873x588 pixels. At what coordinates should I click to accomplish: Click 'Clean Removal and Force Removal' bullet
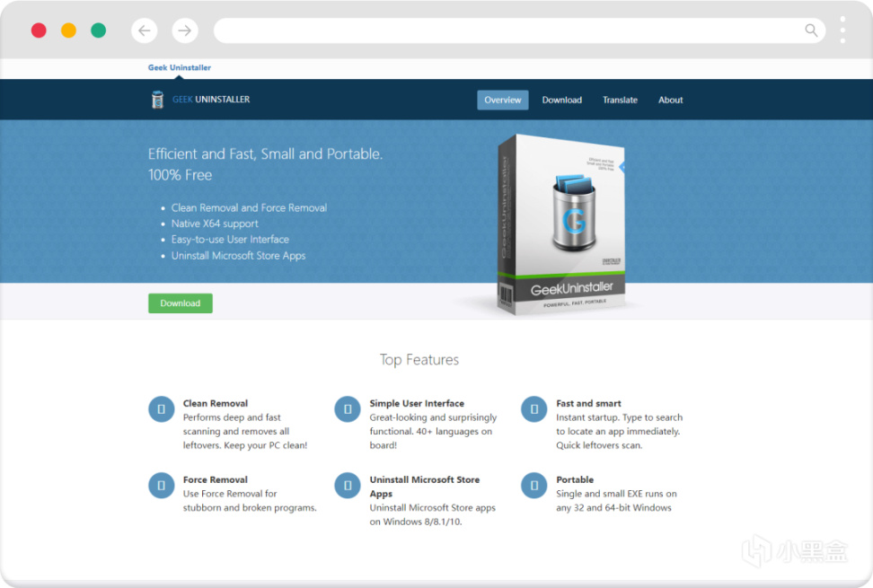coord(249,208)
